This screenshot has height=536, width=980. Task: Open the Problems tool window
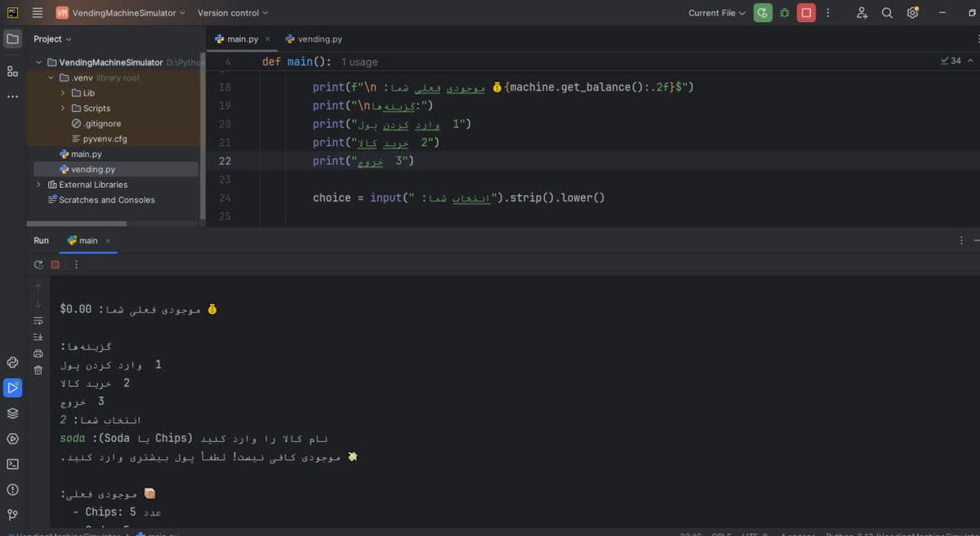click(12, 489)
